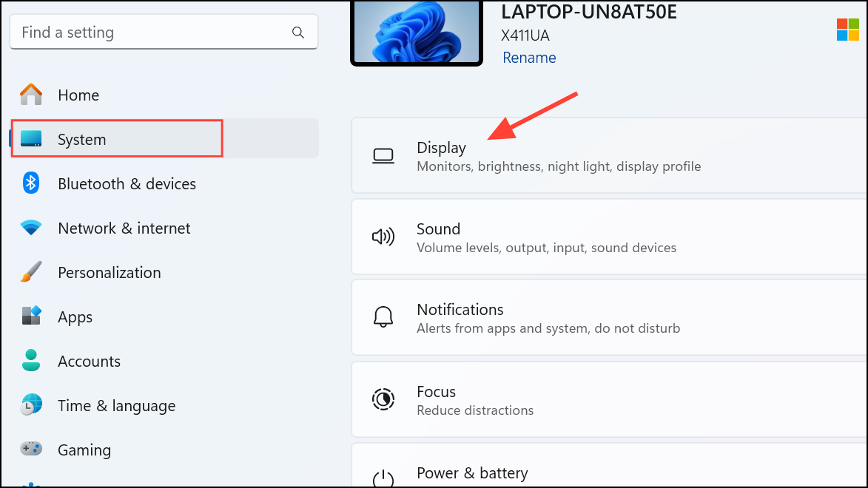
Task: Open Gaming settings
Action: coord(164,449)
